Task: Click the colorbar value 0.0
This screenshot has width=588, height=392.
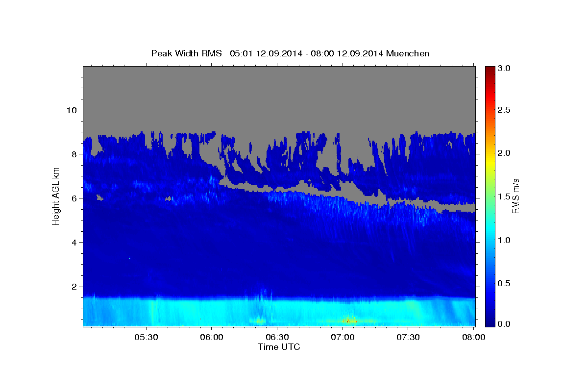Action: pyautogui.click(x=504, y=324)
